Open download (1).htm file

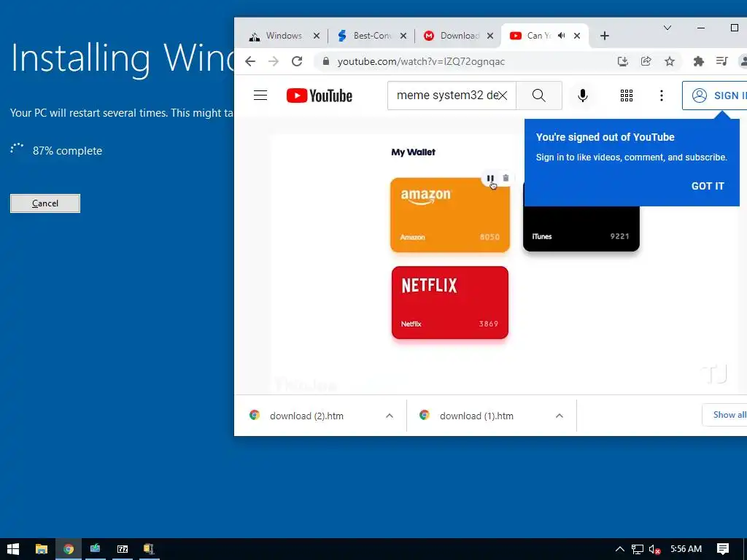click(476, 416)
